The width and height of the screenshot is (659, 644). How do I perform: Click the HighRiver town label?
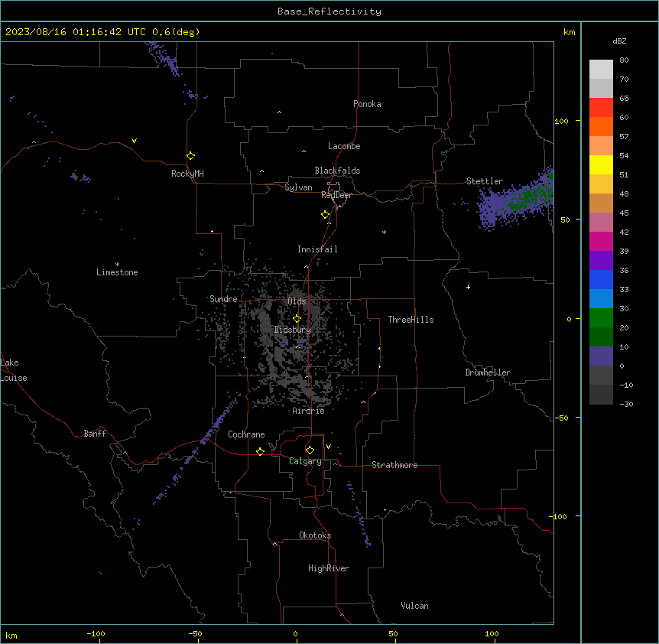(x=329, y=568)
